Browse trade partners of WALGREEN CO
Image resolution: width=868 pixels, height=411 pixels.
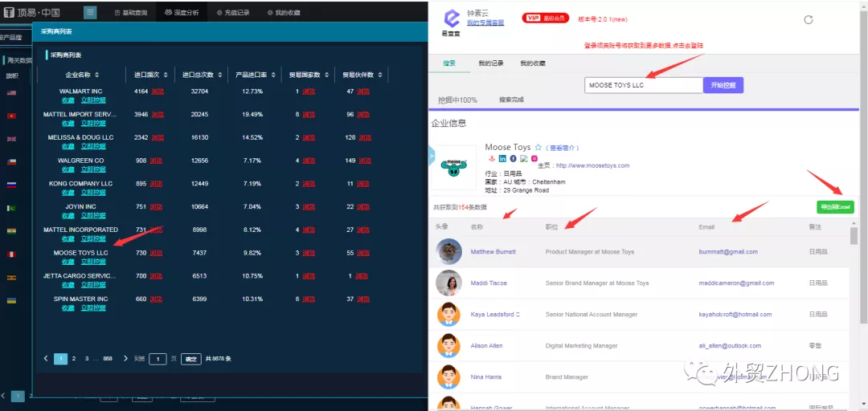[x=362, y=161]
